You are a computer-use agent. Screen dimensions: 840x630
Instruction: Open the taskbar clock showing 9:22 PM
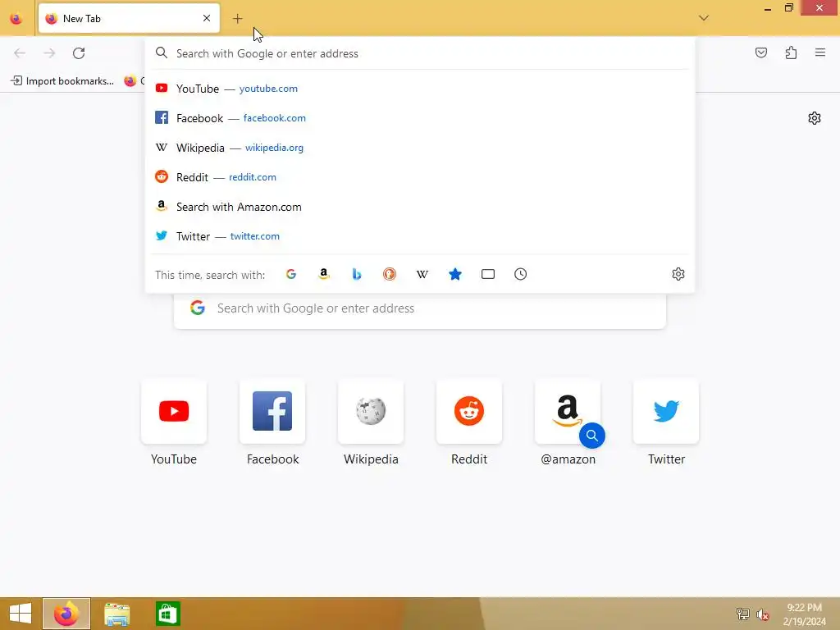click(804, 614)
